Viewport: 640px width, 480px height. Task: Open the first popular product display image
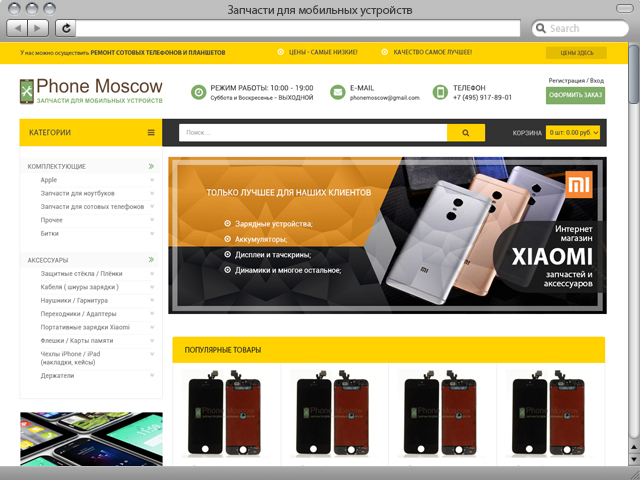pos(226,413)
